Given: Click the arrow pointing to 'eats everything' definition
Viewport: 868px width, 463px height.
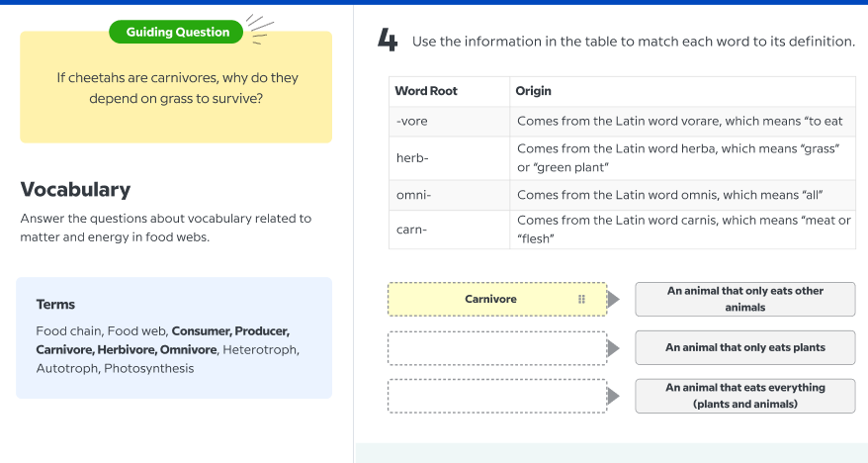Looking at the screenshot, I should pos(613,396).
